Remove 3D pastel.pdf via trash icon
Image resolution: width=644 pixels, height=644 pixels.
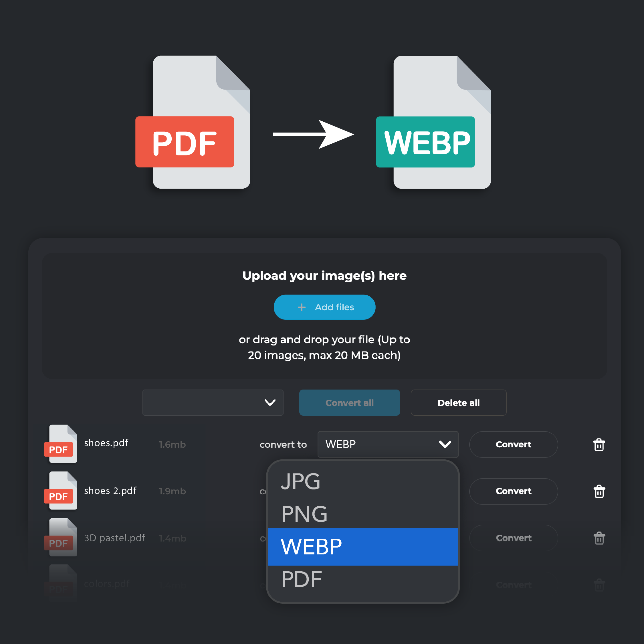(x=599, y=538)
